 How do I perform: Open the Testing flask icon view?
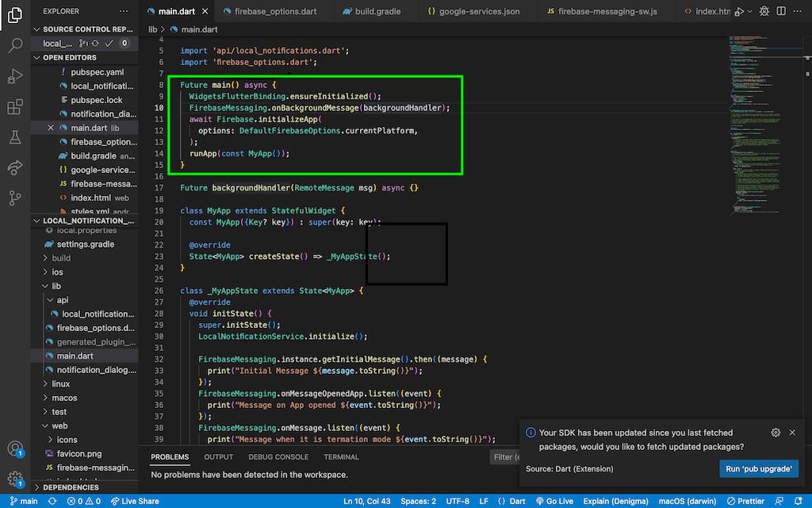[x=15, y=137]
